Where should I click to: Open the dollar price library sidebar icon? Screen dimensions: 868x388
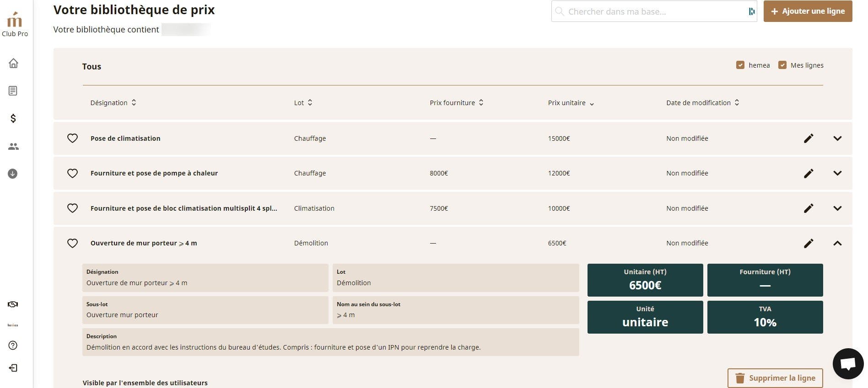[x=13, y=118]
